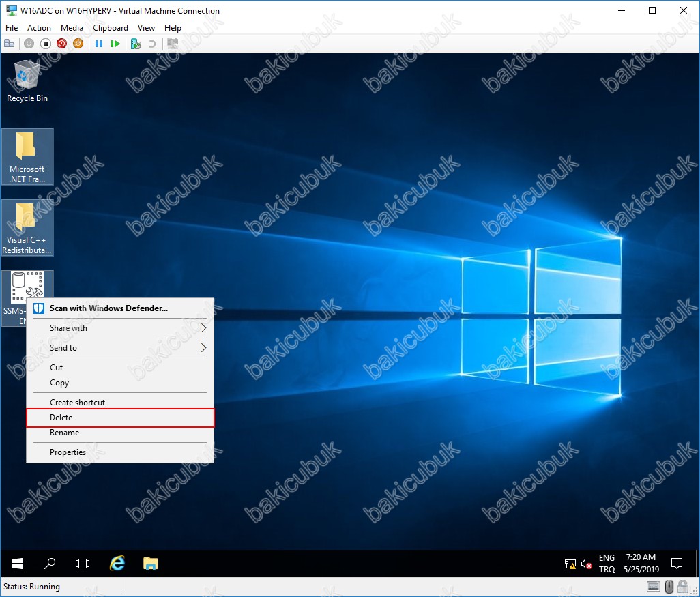Choose Scan with Windows Defender
Viewport: 700px width, 597px height.
120,308
